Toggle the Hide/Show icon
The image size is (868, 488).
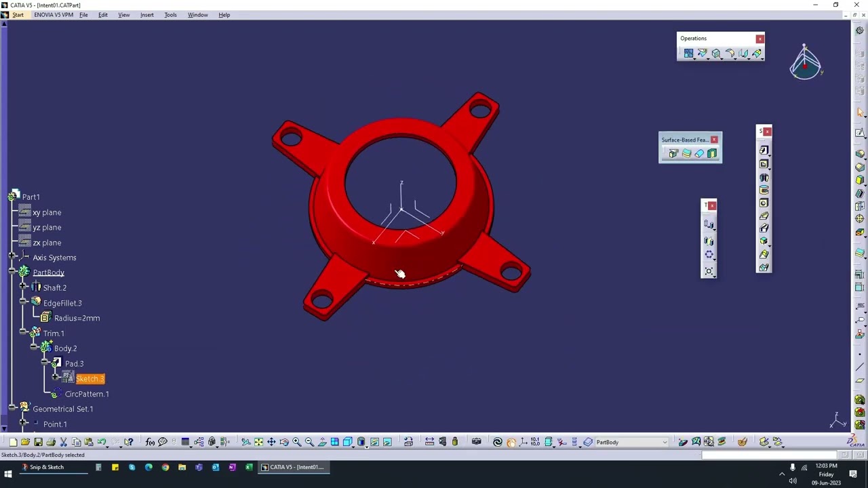pyautogui.click(x=374, y=442)
